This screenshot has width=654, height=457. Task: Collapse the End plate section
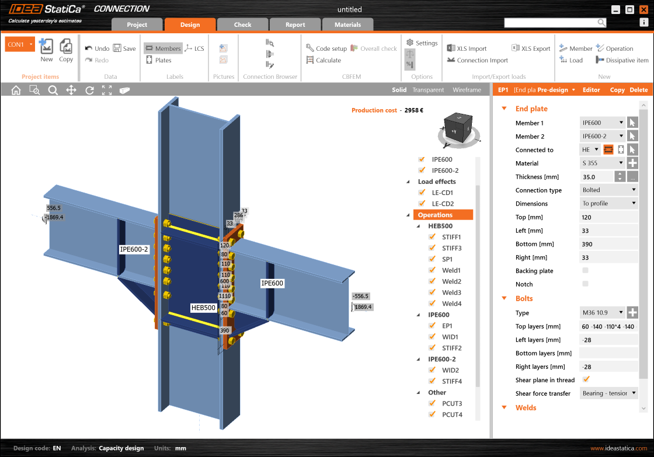click(504, 108)
